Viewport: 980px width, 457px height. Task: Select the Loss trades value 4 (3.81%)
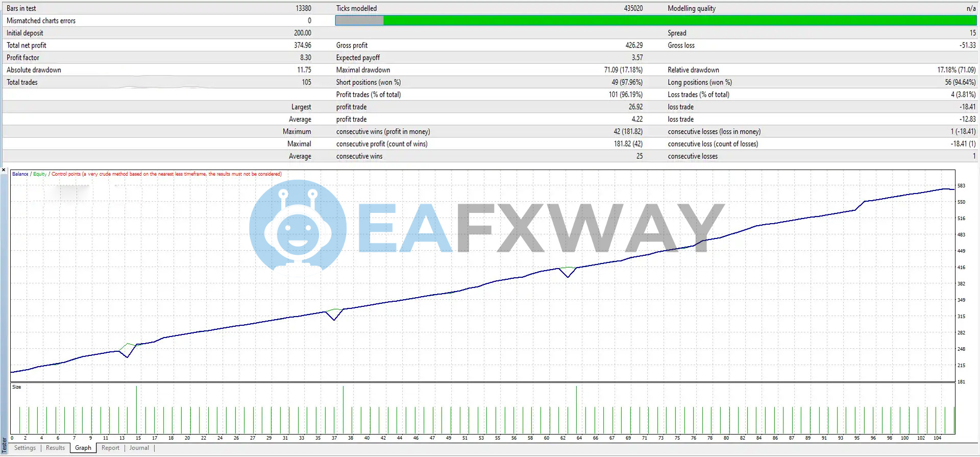[x=963, y=94]
